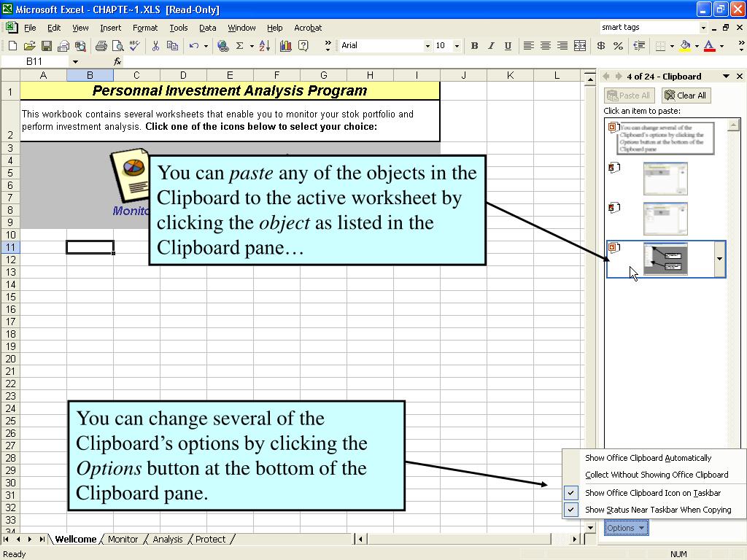Click the E-mail toolbar icon

(63, 46)
